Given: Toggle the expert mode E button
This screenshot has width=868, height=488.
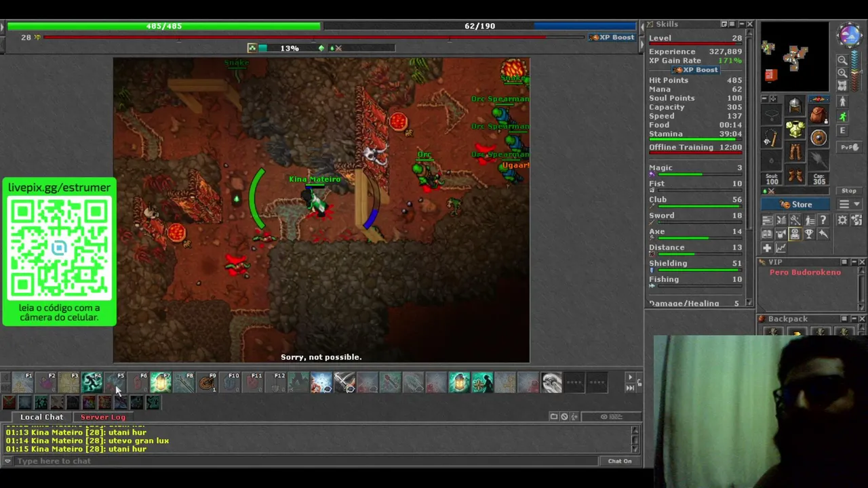Looking at the screenshot, I should 843,131.
